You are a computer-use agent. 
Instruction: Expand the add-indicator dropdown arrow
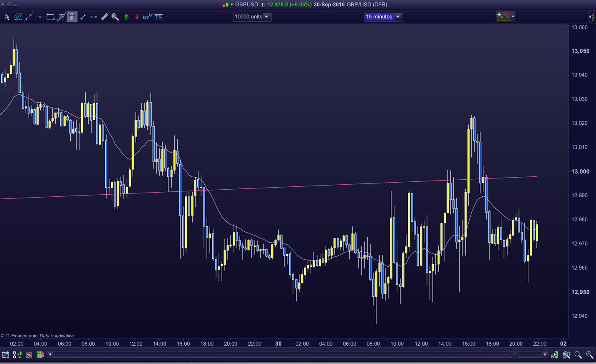tap(513, 17)
